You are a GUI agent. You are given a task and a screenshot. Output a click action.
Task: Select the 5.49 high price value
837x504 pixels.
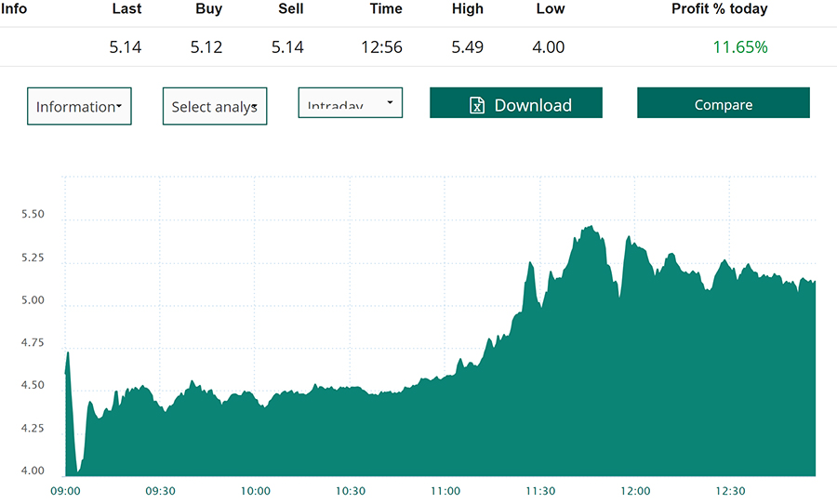468,47
